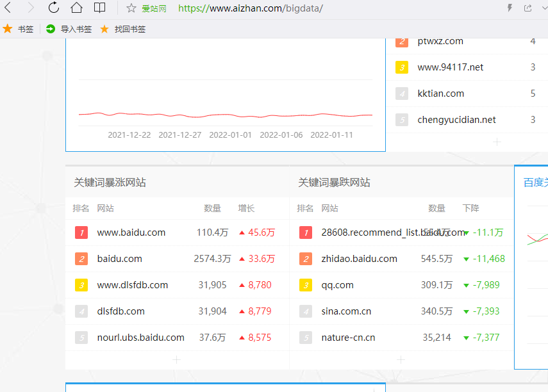Open the ptwxz.com site link

pos(440,41)
